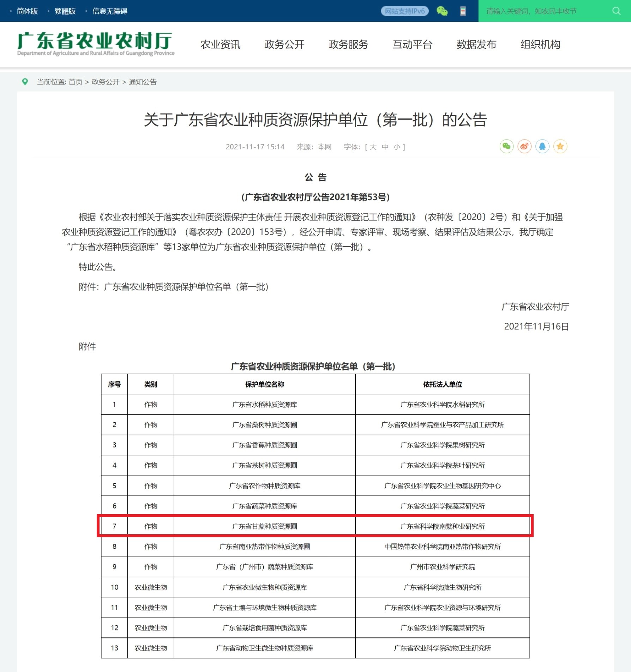Click the publish date 2021-11-17 15:14

click(x=255, y=147)
